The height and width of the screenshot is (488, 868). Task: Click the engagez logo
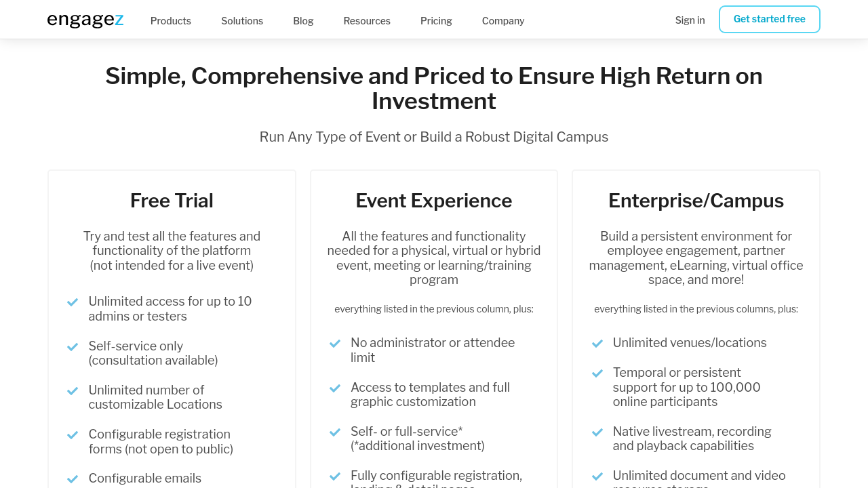(85, 20)
